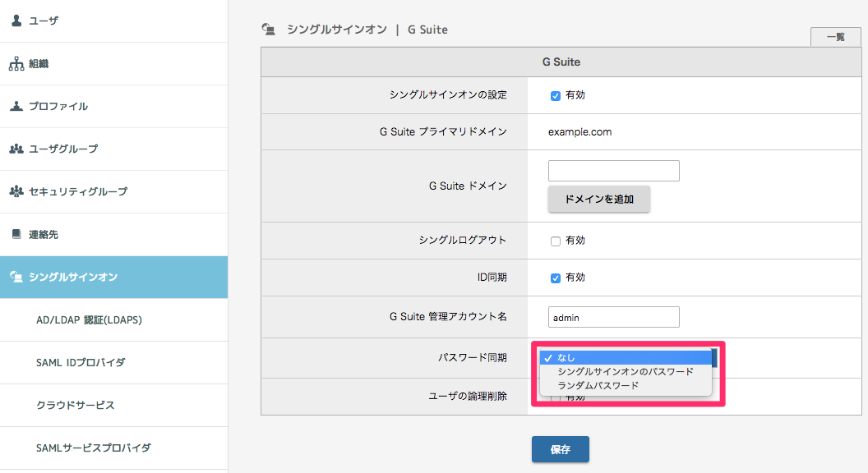Click the 連絡先 address book icon
The height and width of the screenshot is (473, 868).
[16, 234]
